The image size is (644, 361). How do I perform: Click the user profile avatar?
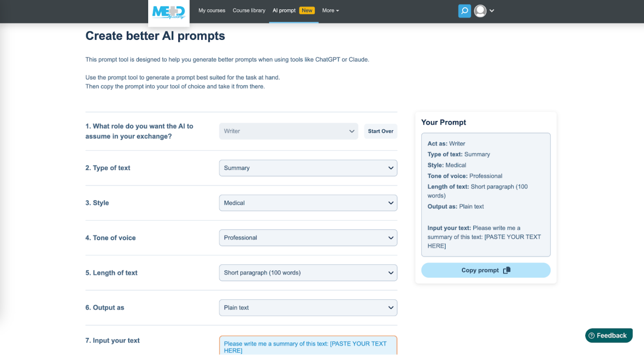click(480, 11)
